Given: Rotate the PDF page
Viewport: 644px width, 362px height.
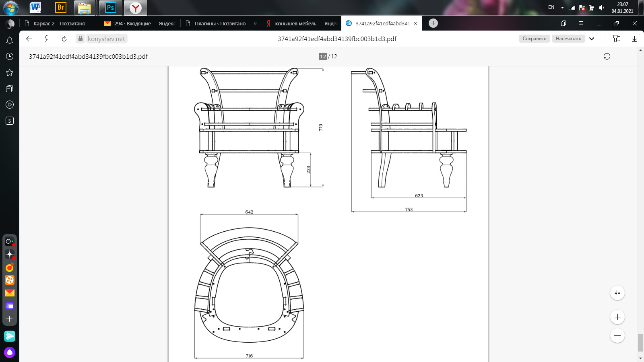Looking at the screenshot, I should pyautogui.click(x=607, y=56).
